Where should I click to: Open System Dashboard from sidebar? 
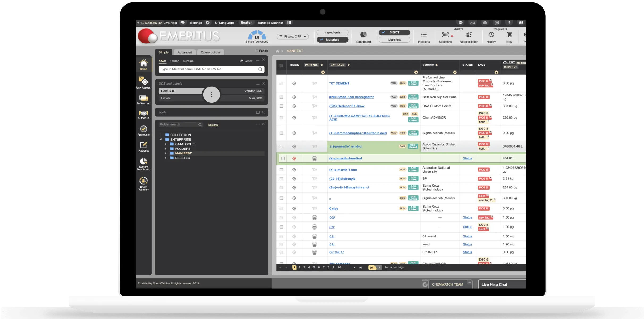[x=143, y=161]
